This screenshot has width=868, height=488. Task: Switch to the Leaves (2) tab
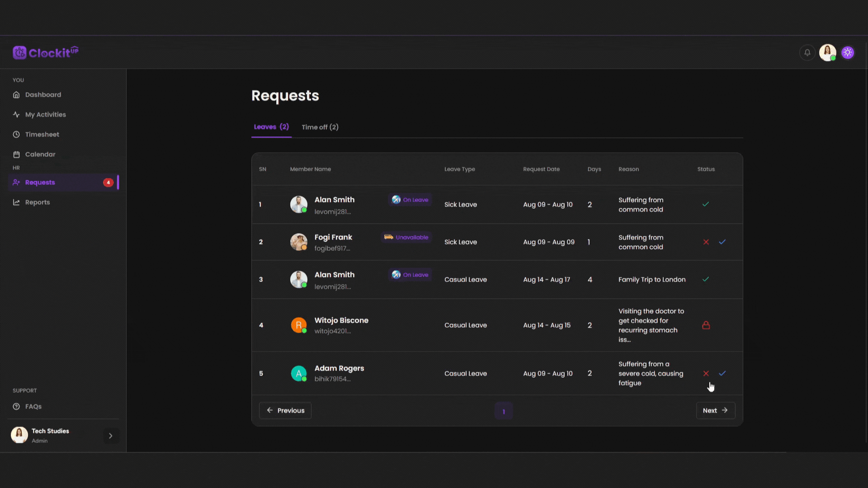[271, 127]
